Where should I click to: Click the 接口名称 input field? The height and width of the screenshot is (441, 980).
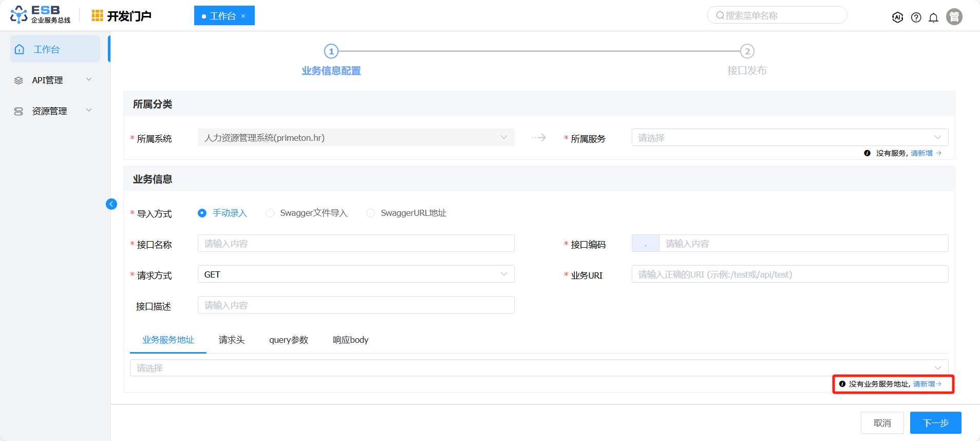point(355,244)
